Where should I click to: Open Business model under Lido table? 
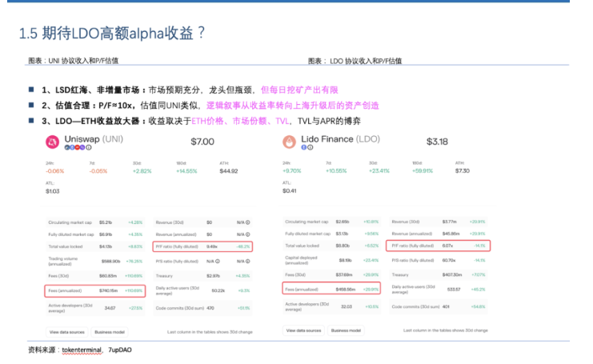[346, 330]
